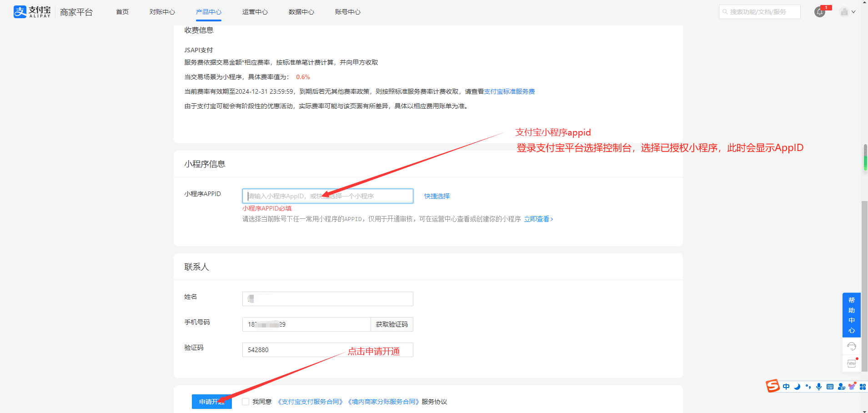Check the 我同意 agreement checkbox
The height and width of the screenshot is (413, 868).
point(246,402)
